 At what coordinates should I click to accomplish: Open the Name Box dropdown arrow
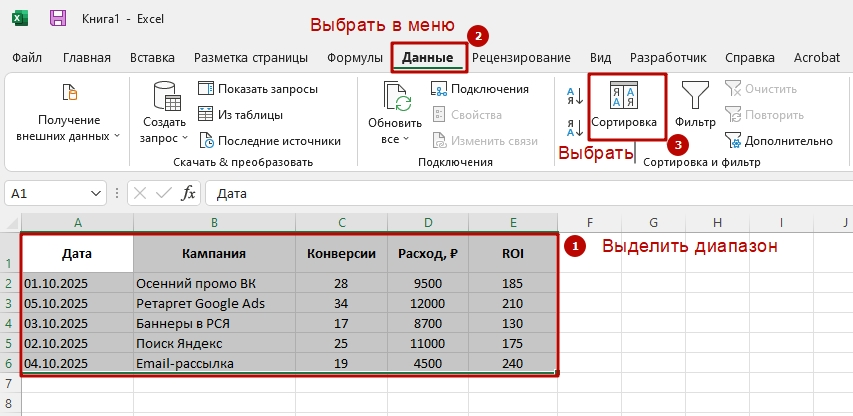pyautogui.click(x=97, y=194)
